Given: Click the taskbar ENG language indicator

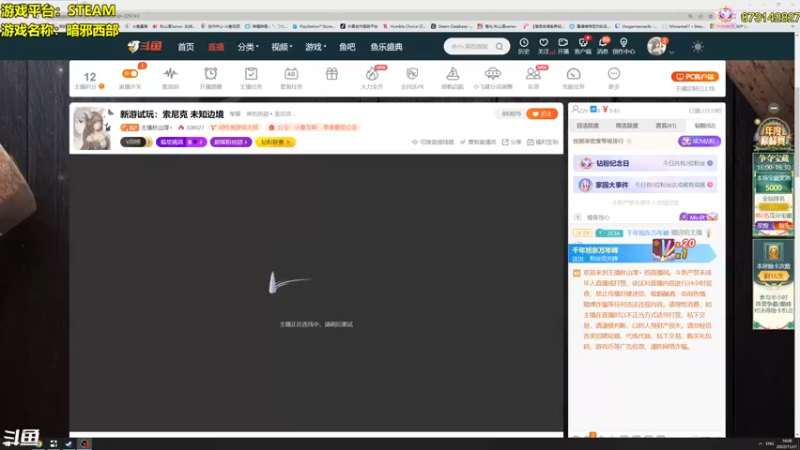Looking at the screenshot, I should [770, 444].
